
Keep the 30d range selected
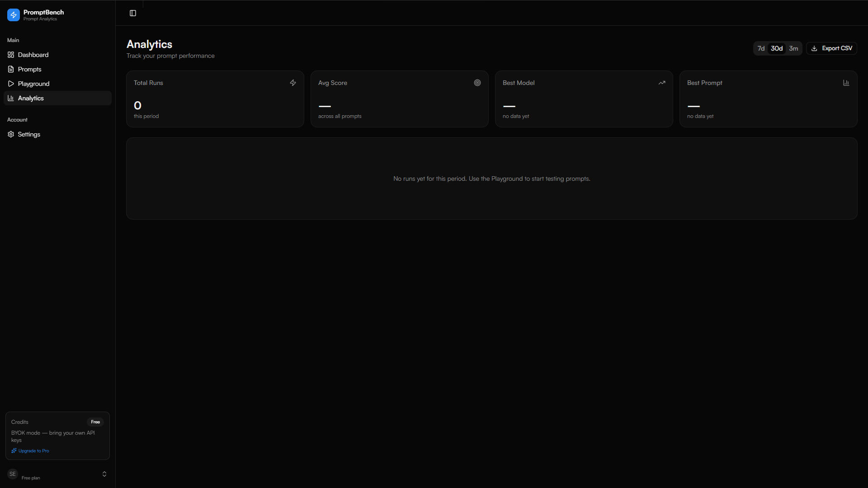pos(777,48)
